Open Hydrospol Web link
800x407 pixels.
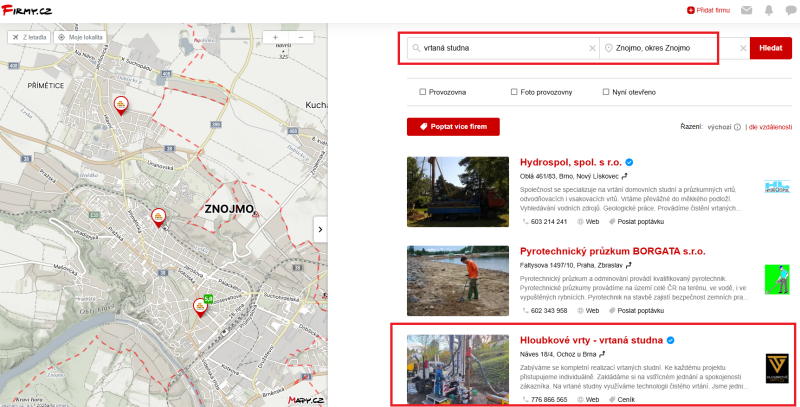pos(588,222)
